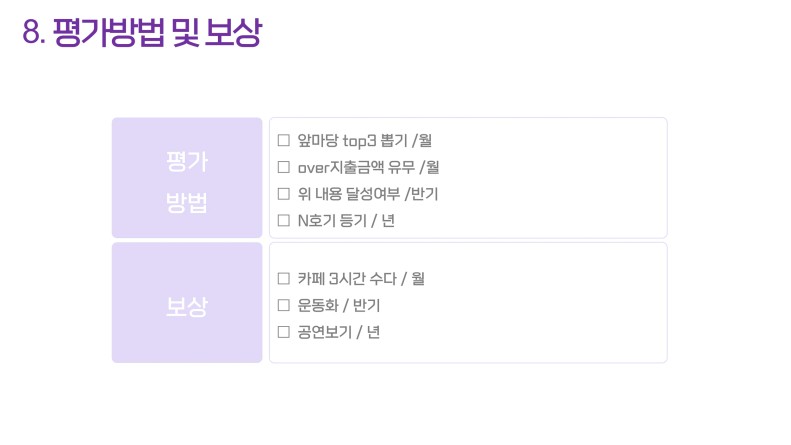
Task: Tick the over지출금액 유무 checkbox
Action: [x=284, y=167]
